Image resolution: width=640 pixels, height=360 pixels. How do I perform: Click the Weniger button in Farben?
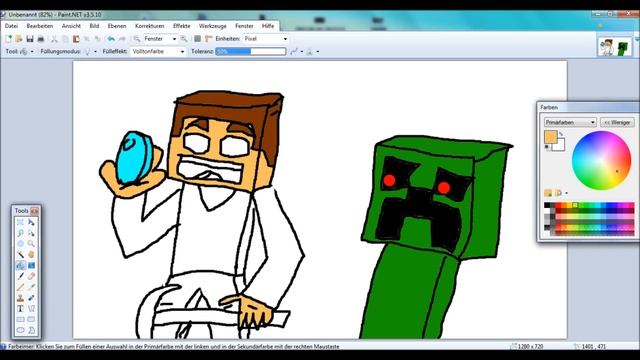617,122
